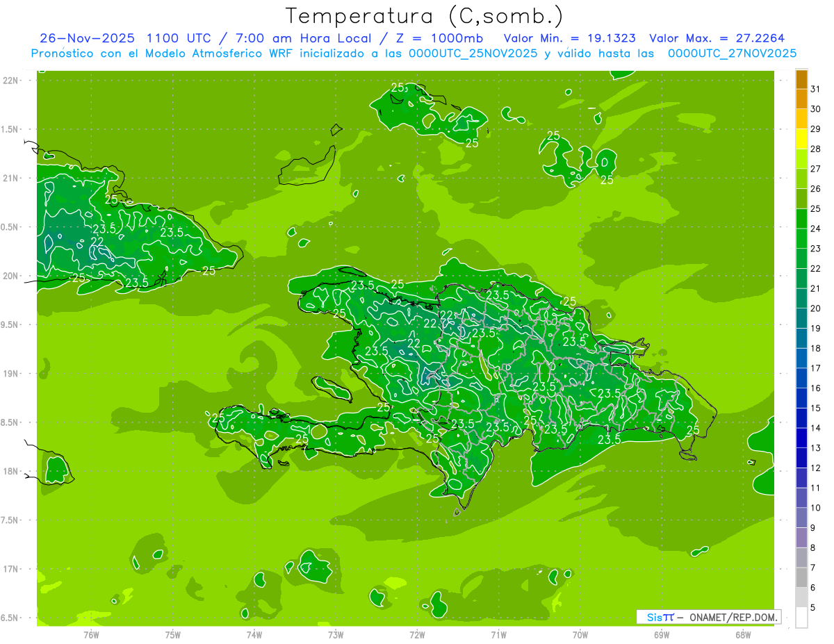Click the '1.5N' latitude axis label
This screenshot has height=644, width=834.
pyautogui.click(x=10, y=129)
